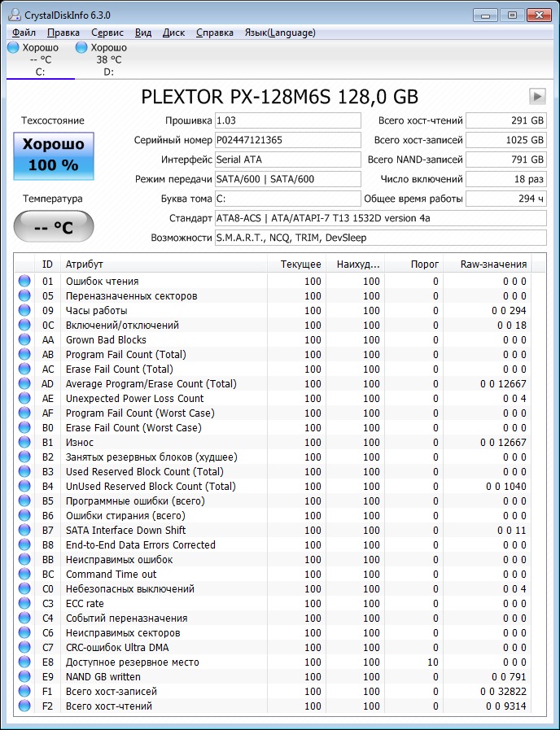Open the Вид menu
Viewport: 560px width, 730px height.
(x=143, y=33)
